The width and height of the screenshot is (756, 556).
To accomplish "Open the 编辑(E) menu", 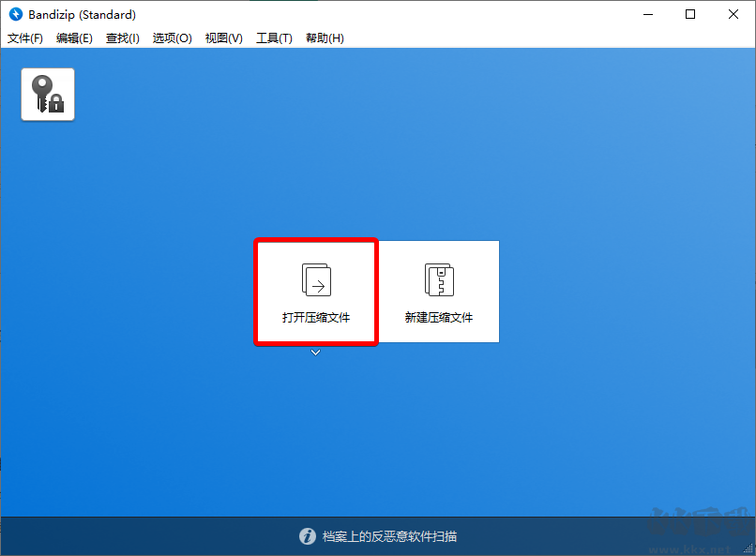I will click(74, 38).
